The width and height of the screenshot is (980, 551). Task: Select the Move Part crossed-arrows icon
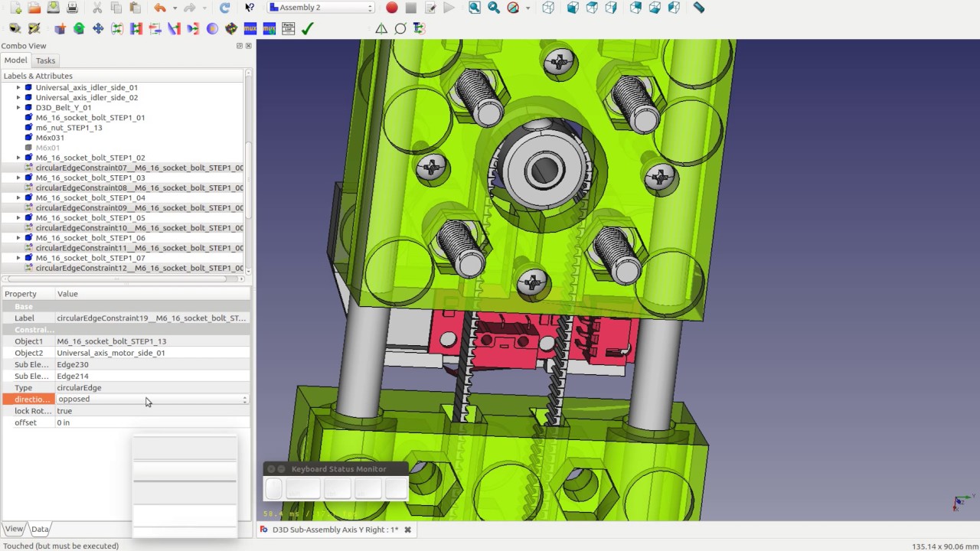[98, 28]
